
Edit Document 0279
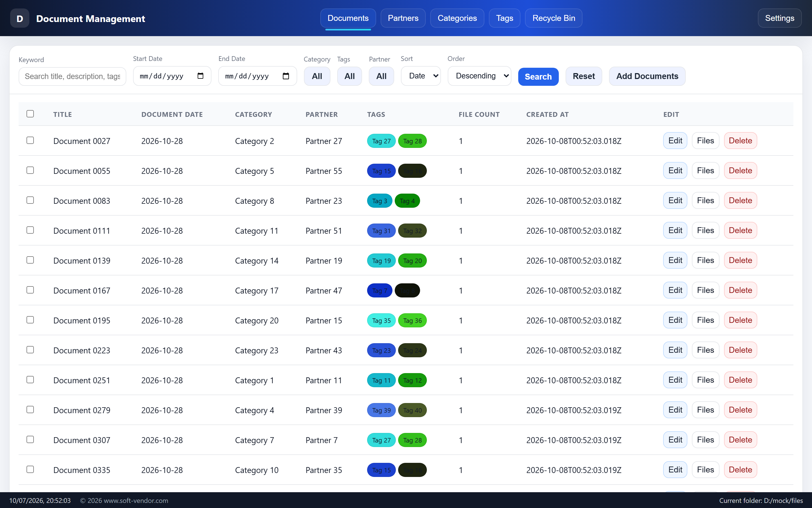click(675, 410)
